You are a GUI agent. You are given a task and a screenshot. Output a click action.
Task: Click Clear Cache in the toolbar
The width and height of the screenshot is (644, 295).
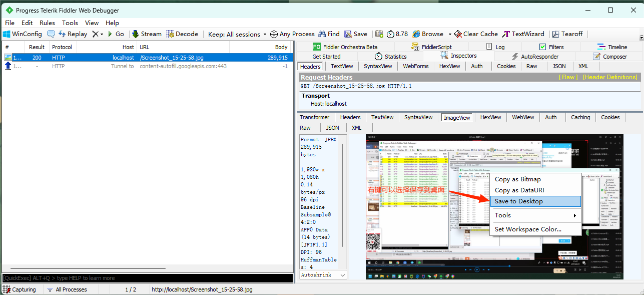(x=475, y=34)
